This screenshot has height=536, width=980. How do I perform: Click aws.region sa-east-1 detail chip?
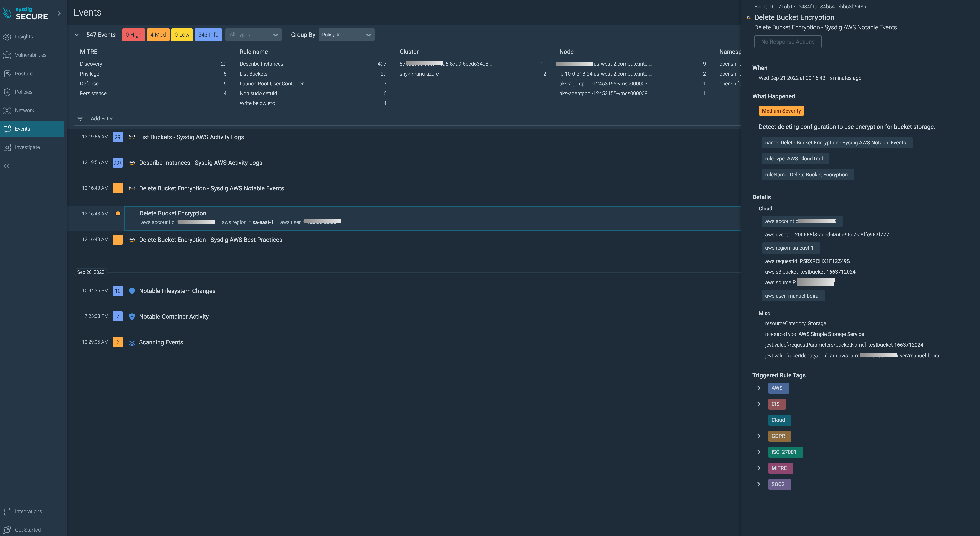[790, 248]
